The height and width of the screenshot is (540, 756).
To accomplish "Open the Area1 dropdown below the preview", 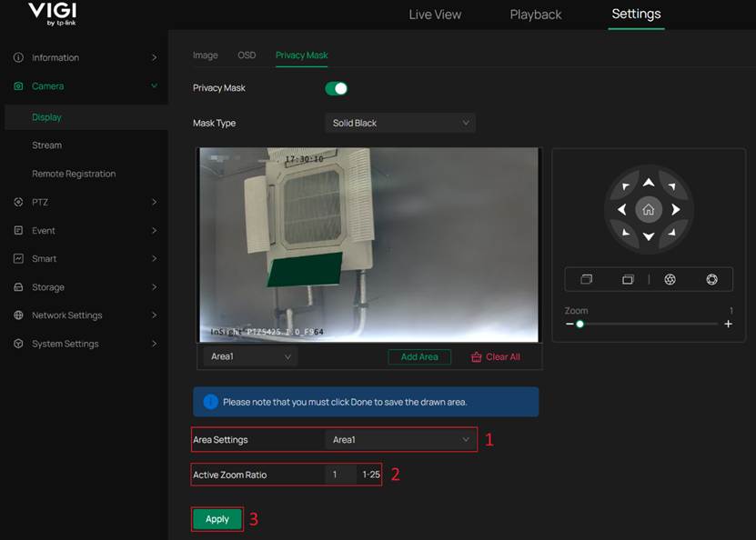I will [x=248, y=356].
